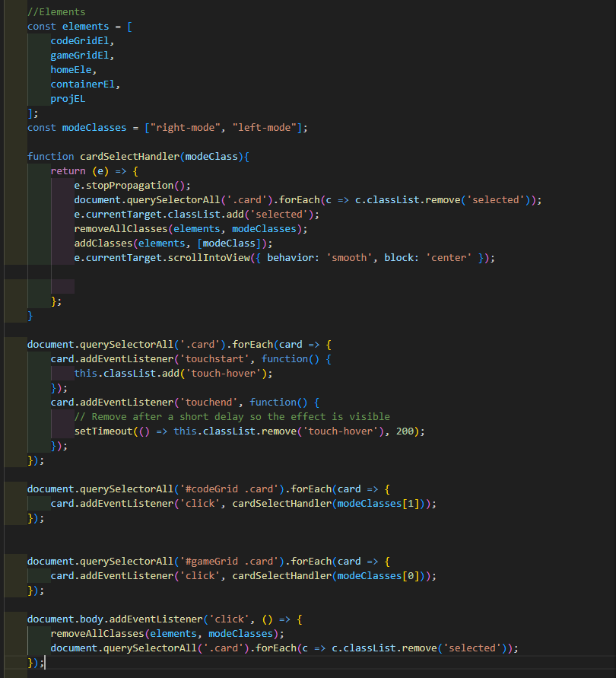Click codeGridEl in the elements array
This screenshot has width=616, height=678.
tap(80, 41)
